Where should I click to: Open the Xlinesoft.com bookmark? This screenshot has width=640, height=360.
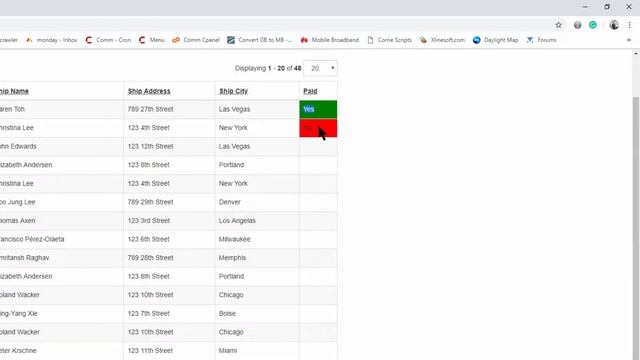coord(442,40)
